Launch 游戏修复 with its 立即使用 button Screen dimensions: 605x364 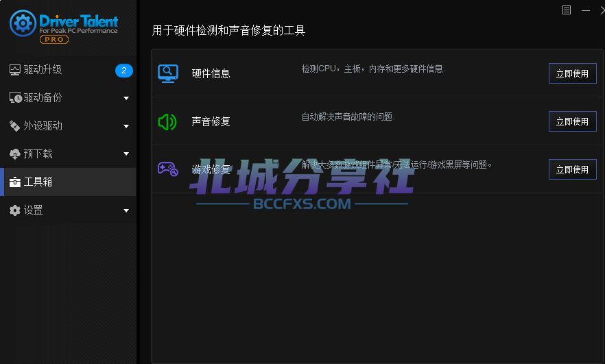click(572, 169)
